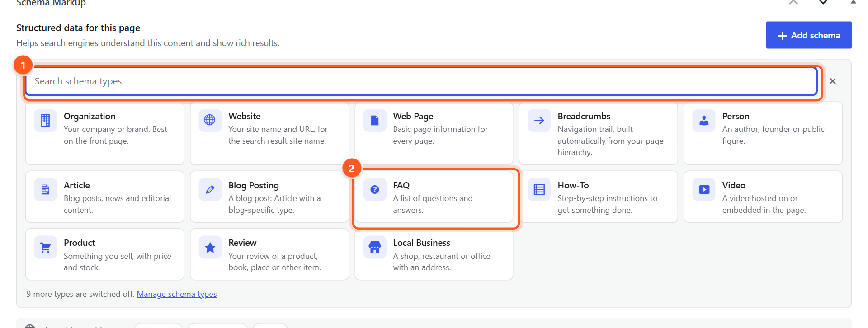868x328 pixels.
Task: Click 'Basic page information for every page' text
Action: [x=440, y=135]
